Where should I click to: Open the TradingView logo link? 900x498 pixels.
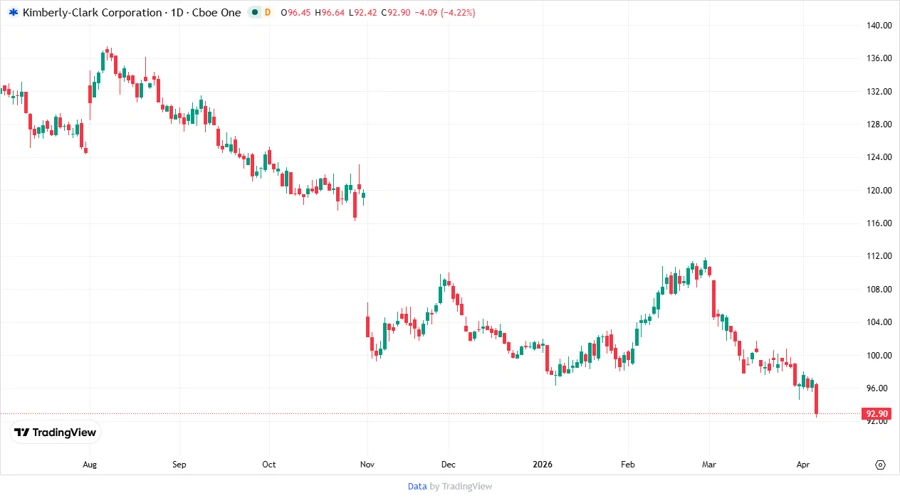(55, 432)
